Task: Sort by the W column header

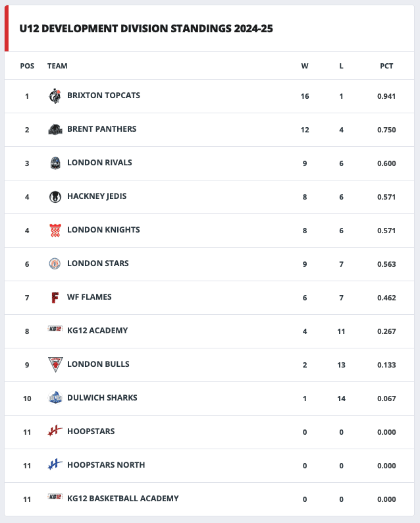Action: pyautogui.click(x=305, y=66)
